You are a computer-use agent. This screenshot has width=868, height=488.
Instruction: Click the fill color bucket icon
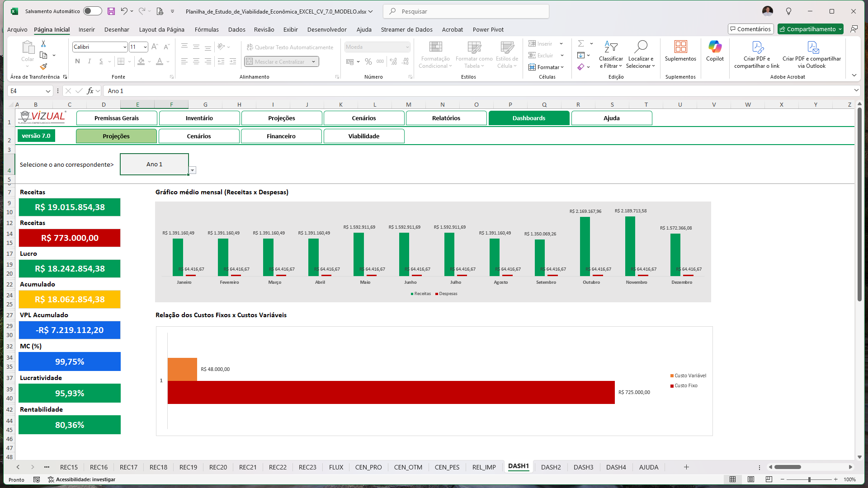tap(142, 61)
